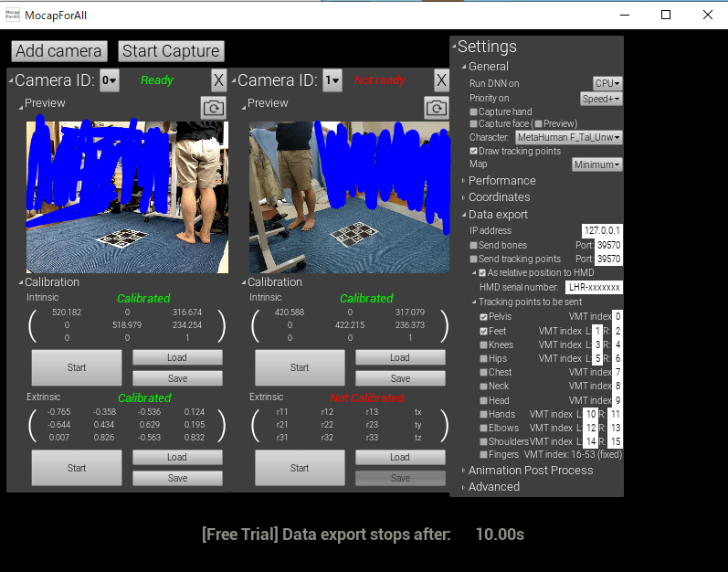728x572 pixels.
Task: Check the Fingers tracking point
Action: pyautogui.click(x=484, y=454)
